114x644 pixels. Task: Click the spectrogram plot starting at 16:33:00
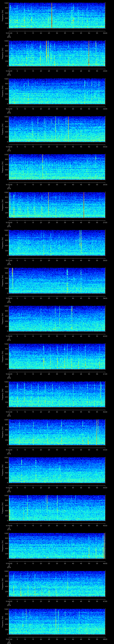(x=57, y=91)
